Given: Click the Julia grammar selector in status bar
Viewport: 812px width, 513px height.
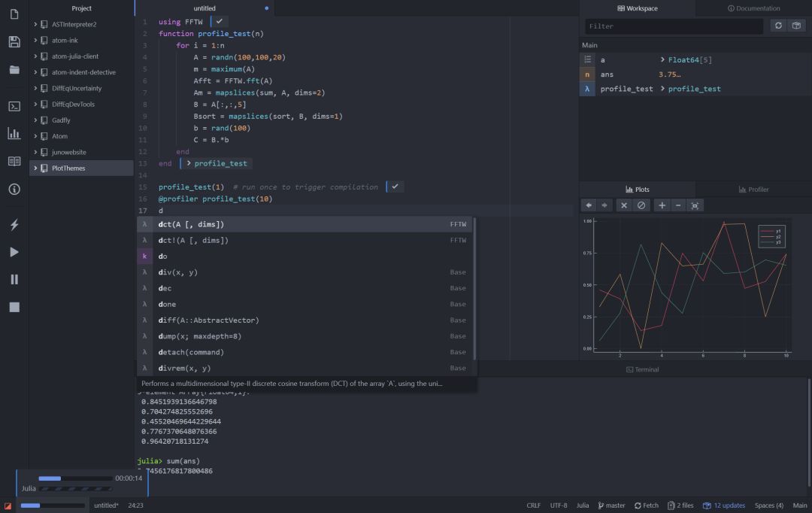Looking at the screenshot, I should click(583, 505).
